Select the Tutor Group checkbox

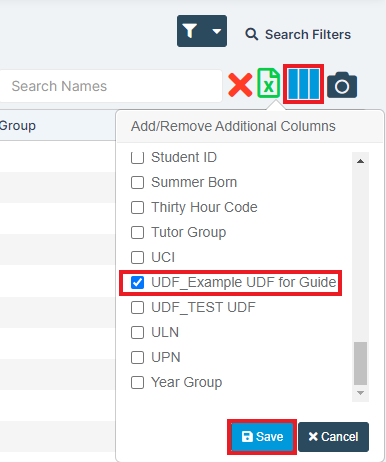coord(137,232)
